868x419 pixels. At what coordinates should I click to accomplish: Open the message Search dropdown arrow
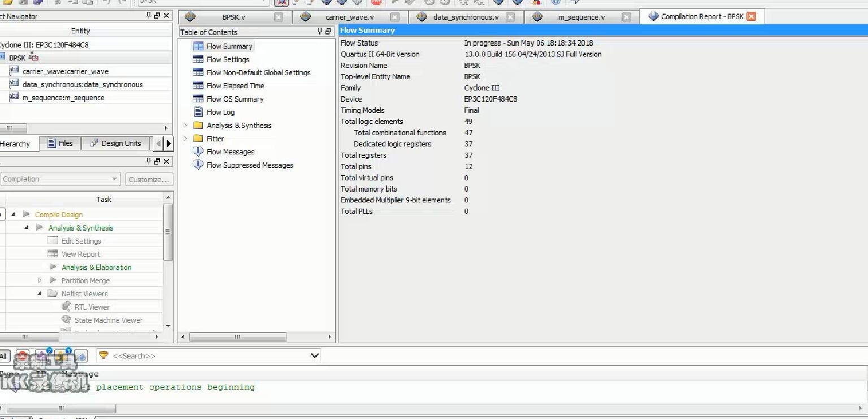315,355
